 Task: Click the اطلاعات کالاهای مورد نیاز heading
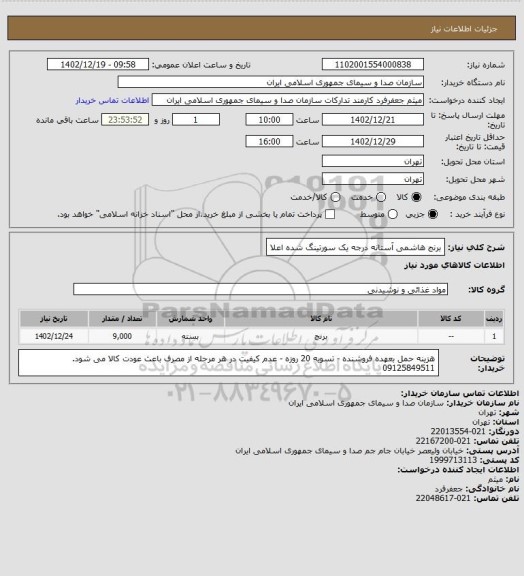455,265
